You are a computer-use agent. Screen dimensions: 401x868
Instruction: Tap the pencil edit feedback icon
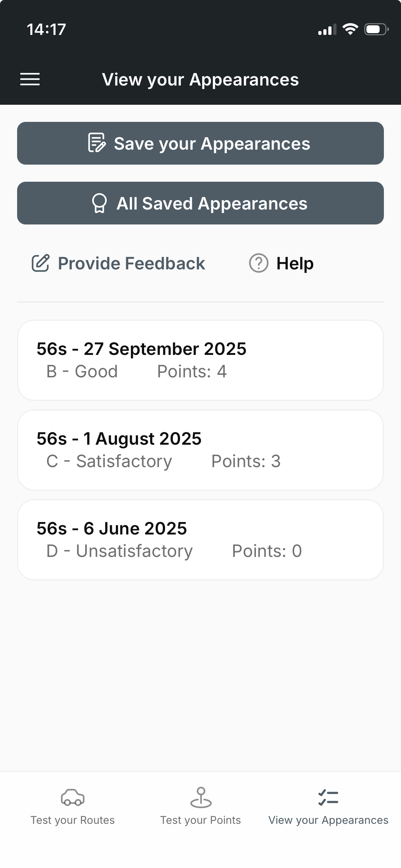(x=41, y=263)
